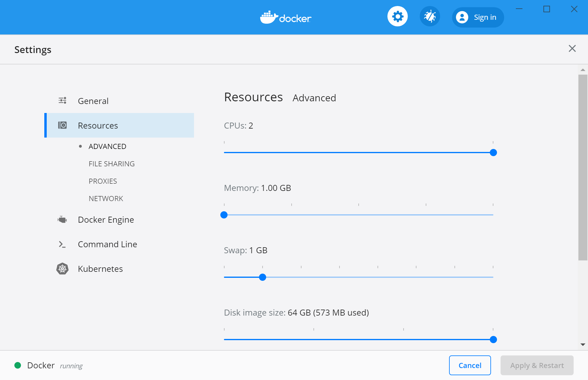The width and height of the screenshot is (588, 380).
Task: Click the user avatar icon in Sign in
Action: (x=462, y=17)
